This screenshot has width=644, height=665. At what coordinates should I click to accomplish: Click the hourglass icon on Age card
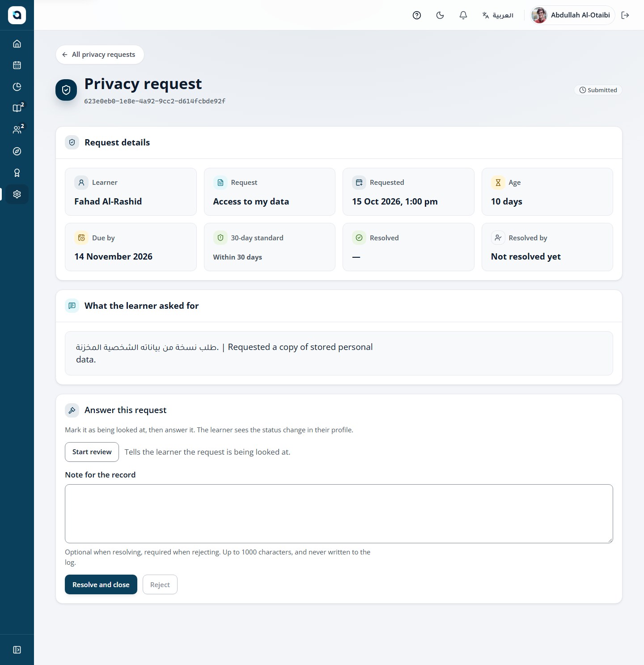pyautogui.click(x=498, y=183)
